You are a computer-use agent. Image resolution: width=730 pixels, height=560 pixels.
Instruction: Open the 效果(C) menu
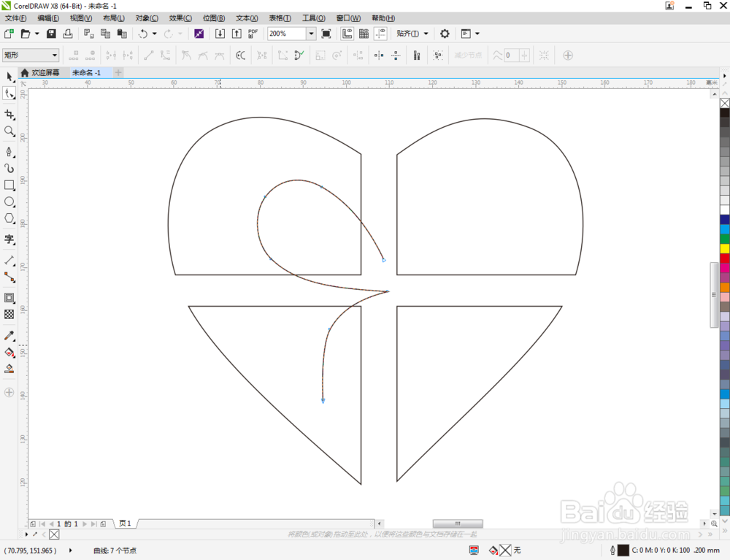point(180,18)
